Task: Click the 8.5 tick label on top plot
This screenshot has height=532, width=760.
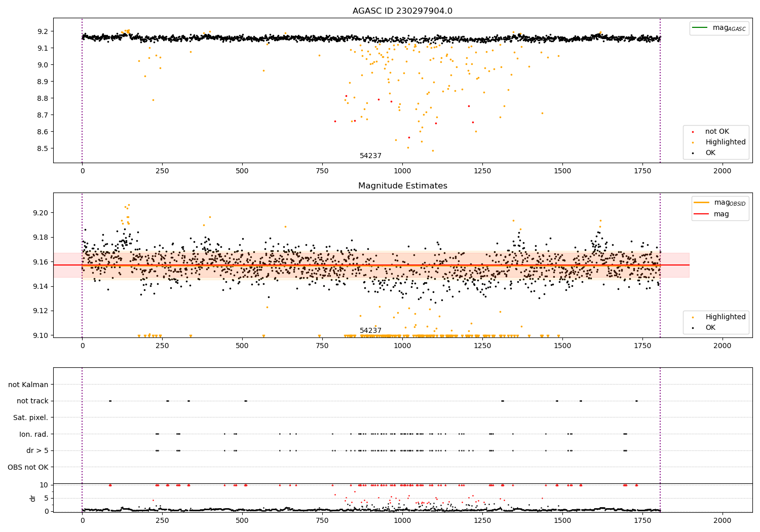Action: click(x=44, y=148)
